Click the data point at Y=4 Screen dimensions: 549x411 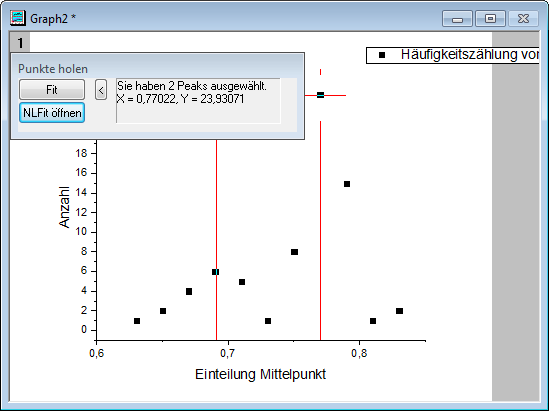tap(189, 291)
